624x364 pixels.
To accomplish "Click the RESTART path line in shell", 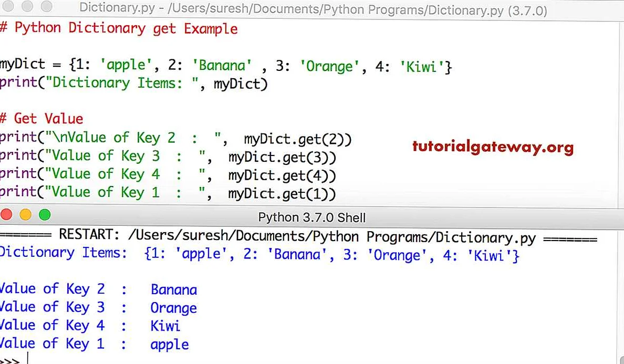I will 297,237.
